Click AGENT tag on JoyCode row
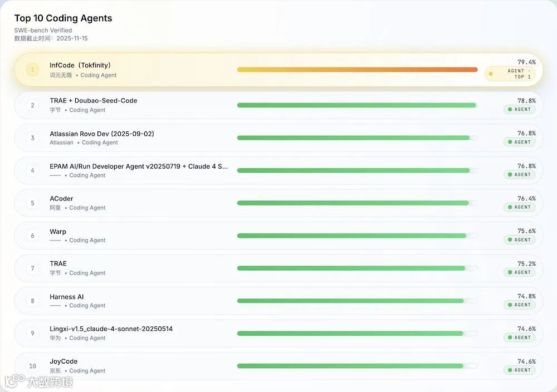The height and width of the screenshot is (392, 557). click(519, 370)
